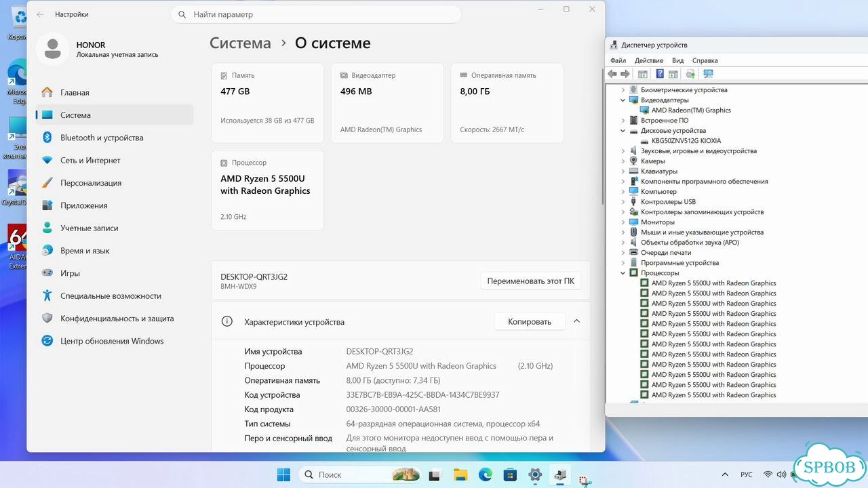Click Переименовать этот ПК button
Image resolution: width=868 pixels, height=488 pixels.
pos(530,281)
